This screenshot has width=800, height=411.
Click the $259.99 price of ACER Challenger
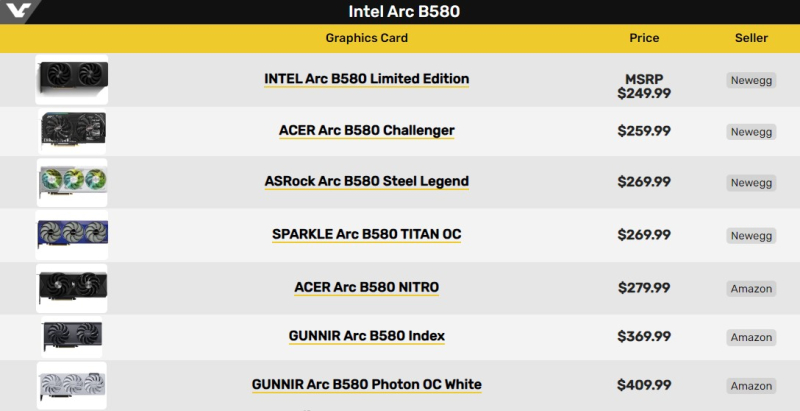(644, 131)
